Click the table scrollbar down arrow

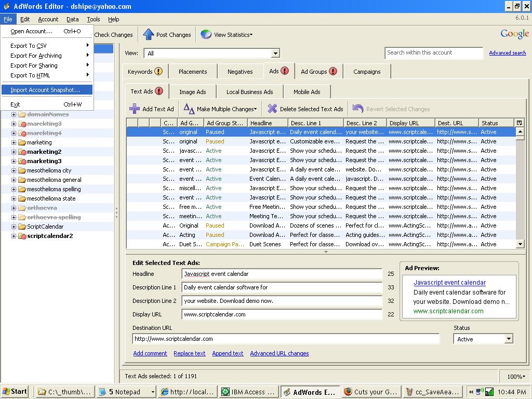520,244
